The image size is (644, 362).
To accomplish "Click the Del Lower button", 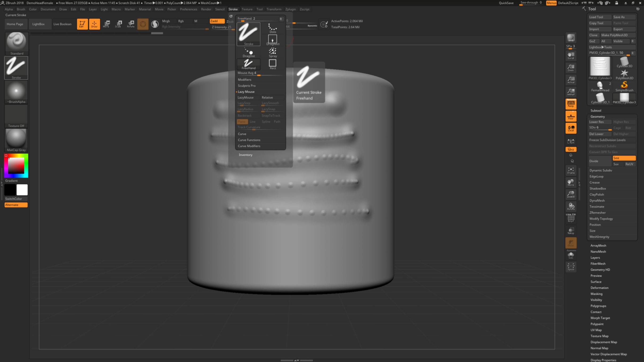I will click(600, 134).
